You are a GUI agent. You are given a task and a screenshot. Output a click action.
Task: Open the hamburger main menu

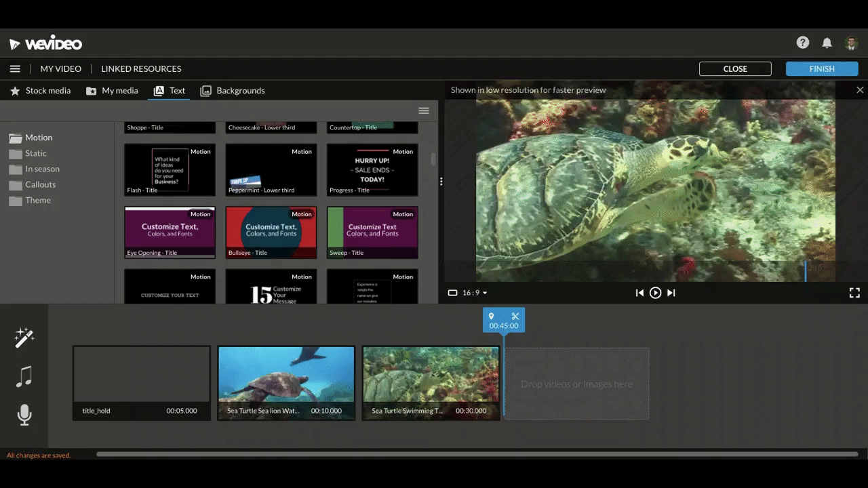coord(15,68)
